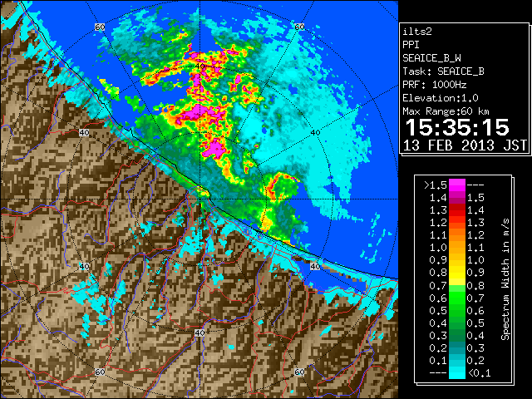Click the radar name 'ilts2' in info box
The image size is (532, 399).
tap(417, 32)
